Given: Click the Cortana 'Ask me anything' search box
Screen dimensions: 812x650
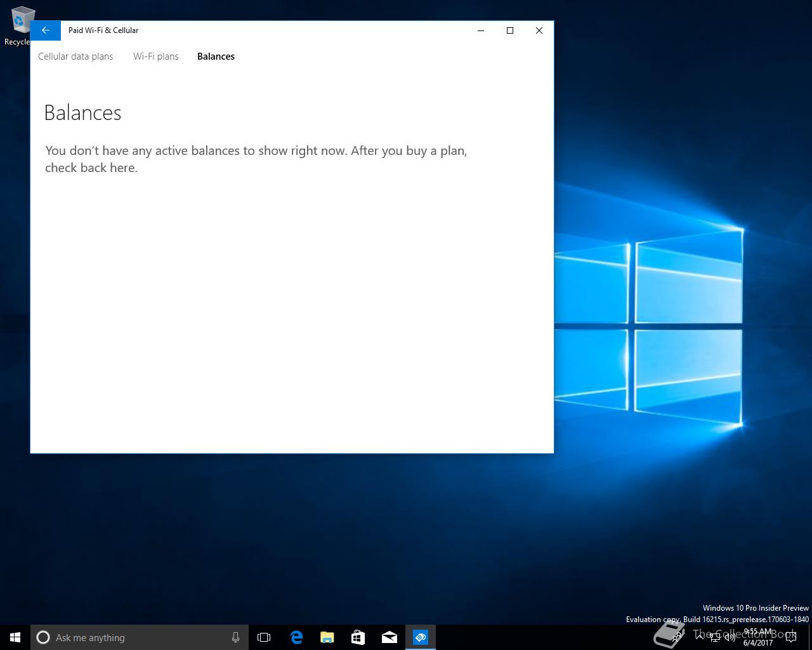Looking at the screenshot, I should pos(140,637).
